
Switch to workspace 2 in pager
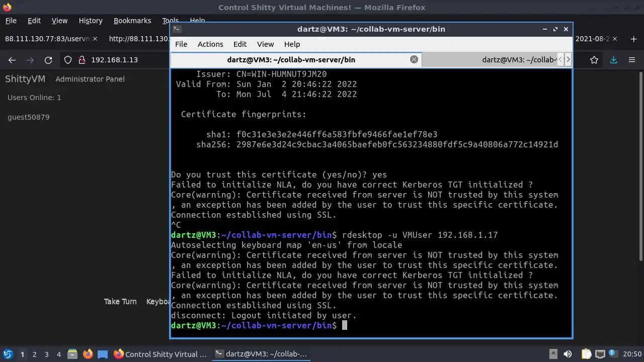(34, 354)
